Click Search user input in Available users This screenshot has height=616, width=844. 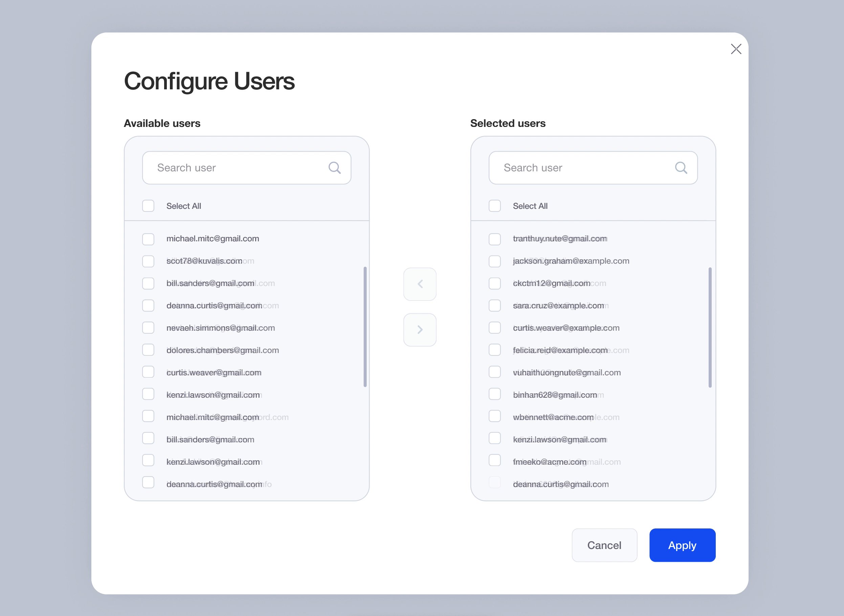click(246, 168)
